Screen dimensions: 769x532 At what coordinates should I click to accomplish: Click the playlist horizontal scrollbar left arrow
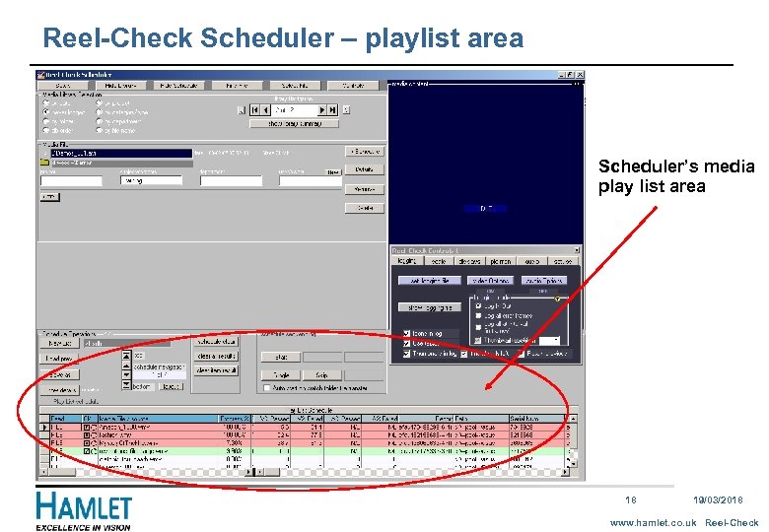(x=43, y=472)
